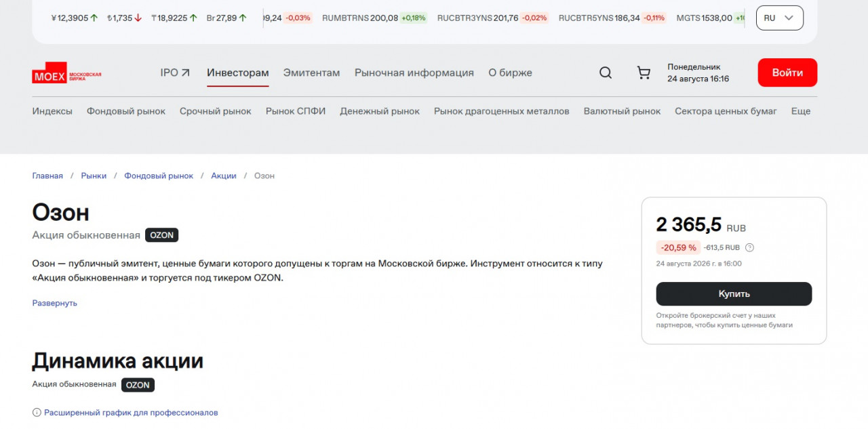Screen dimensions: 868x429
Task: Go to Сектора ценных бумаг
Action: point(726,111)
